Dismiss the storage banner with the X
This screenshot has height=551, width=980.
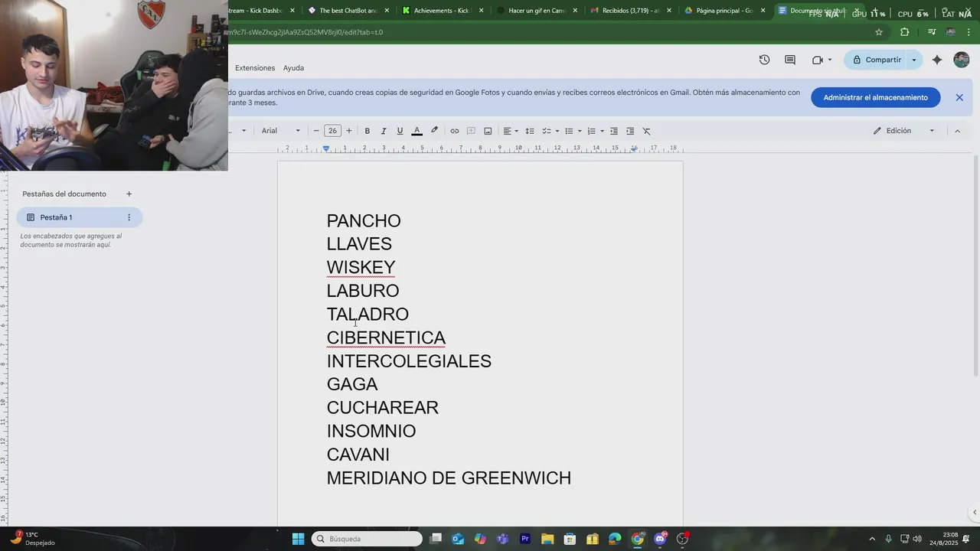pos(959,97)
